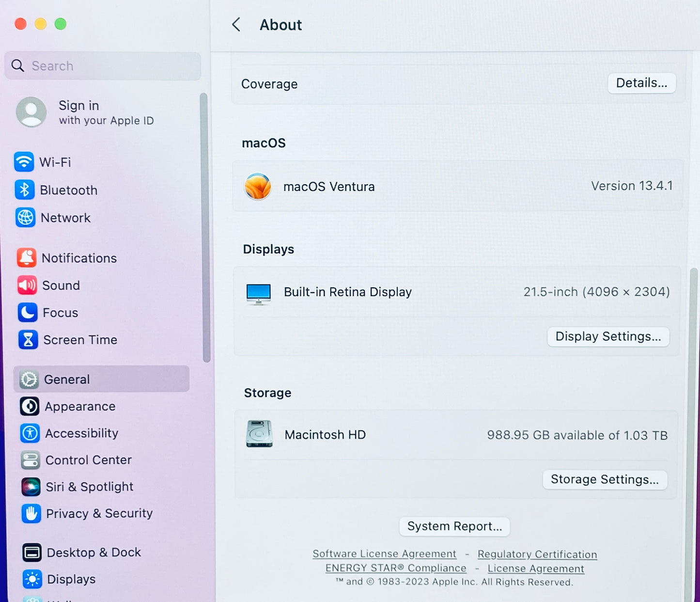
Task: Go back using the chevron arrow
Action: point(236,25)
